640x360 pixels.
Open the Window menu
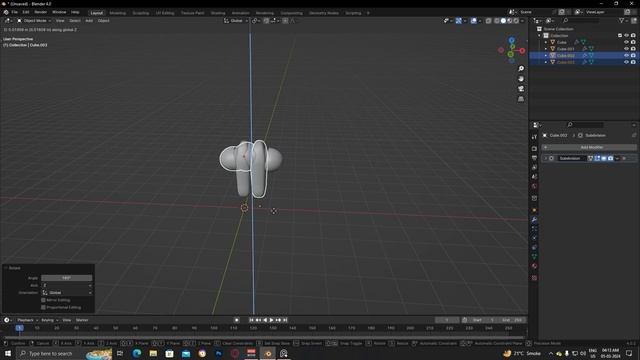(x=59, y=12)
